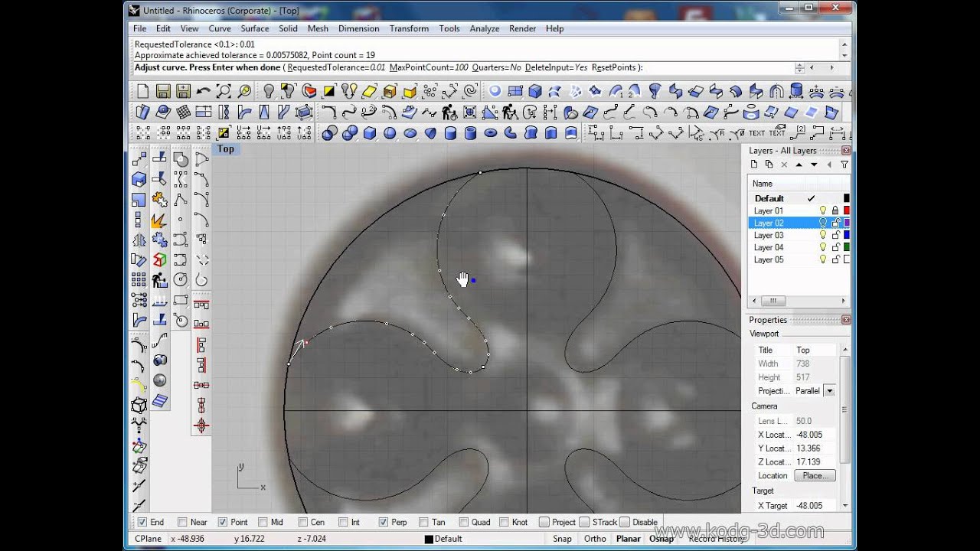
Task: Click the Move Layer Down arrow icon
Action: click(814, 165)
